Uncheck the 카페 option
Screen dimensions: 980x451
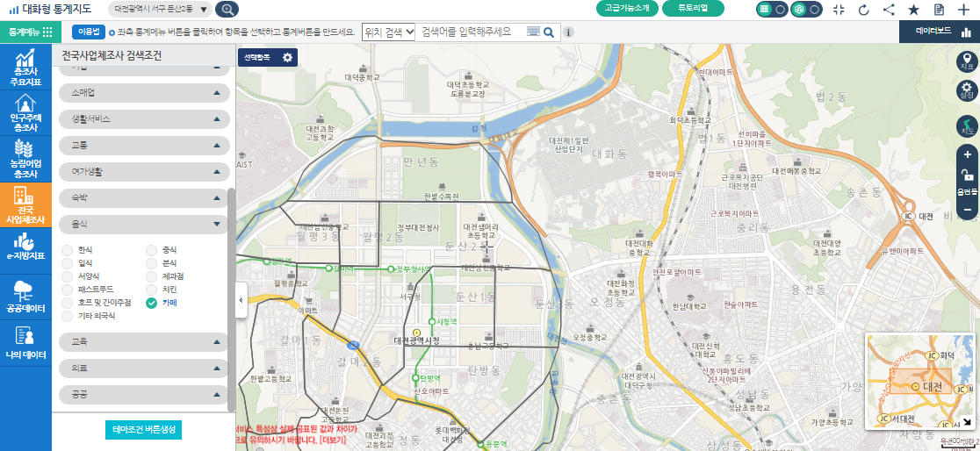tap(152, 302)
